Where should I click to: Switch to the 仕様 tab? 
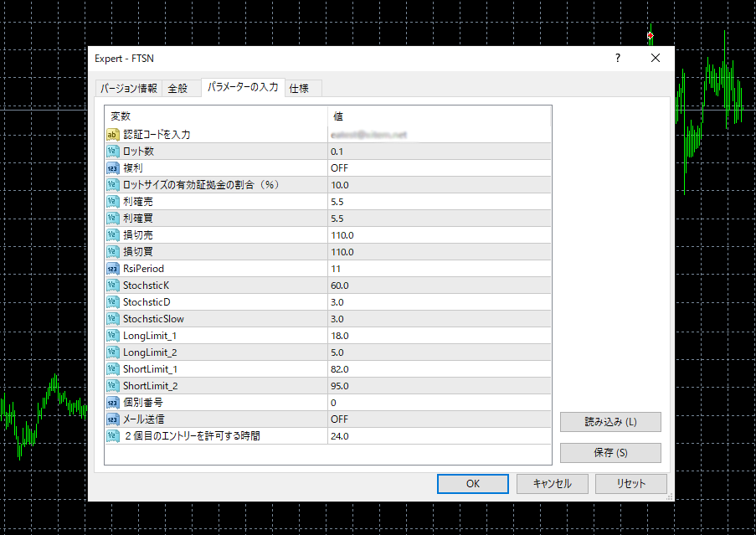pyautogui.click(x=299, y=88)
